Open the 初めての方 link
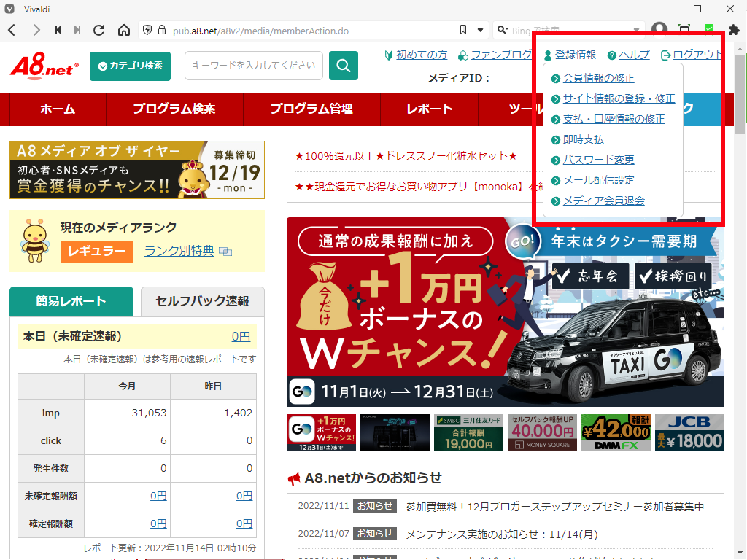The width and height of the screenshot is (747, 560). pyautogui.click(x=422, y=55)
